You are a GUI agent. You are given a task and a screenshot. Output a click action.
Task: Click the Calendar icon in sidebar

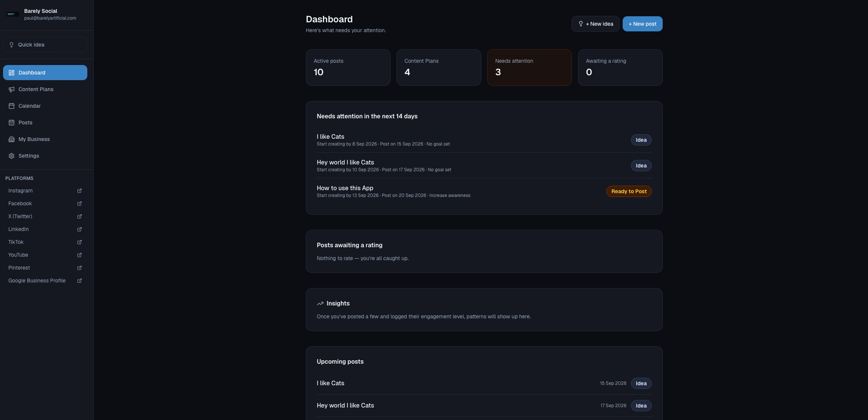[12, 106]
